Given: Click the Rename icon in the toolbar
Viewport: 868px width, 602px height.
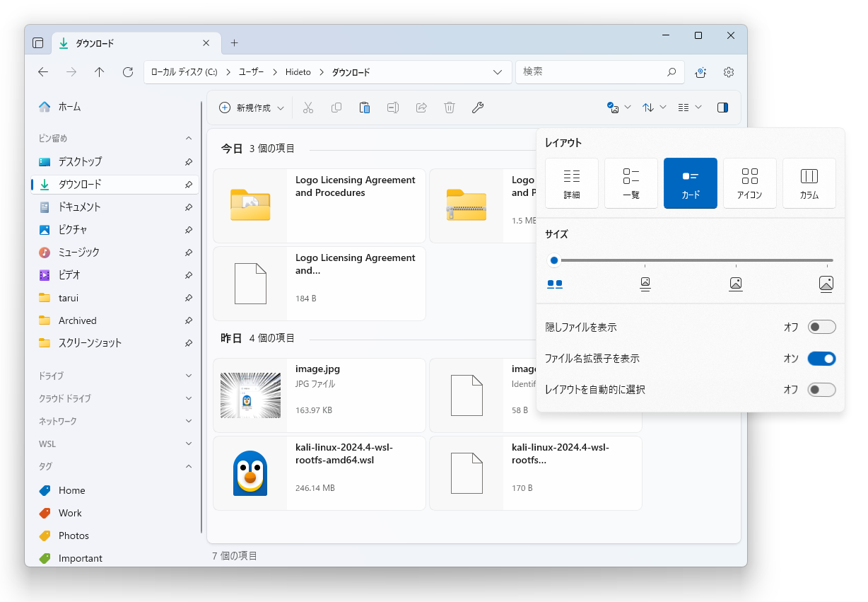Looking at the screenshot, I should point(393,108).
